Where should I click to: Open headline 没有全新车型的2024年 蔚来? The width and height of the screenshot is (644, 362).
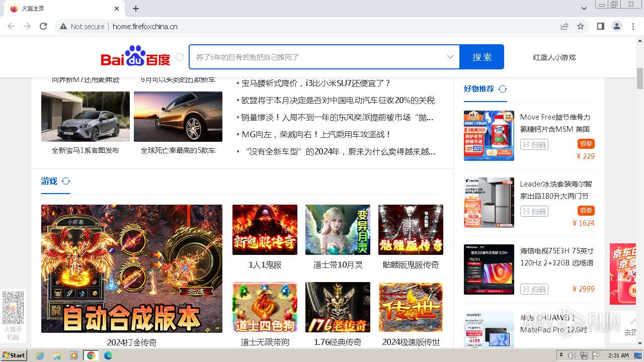pos(339,152)
